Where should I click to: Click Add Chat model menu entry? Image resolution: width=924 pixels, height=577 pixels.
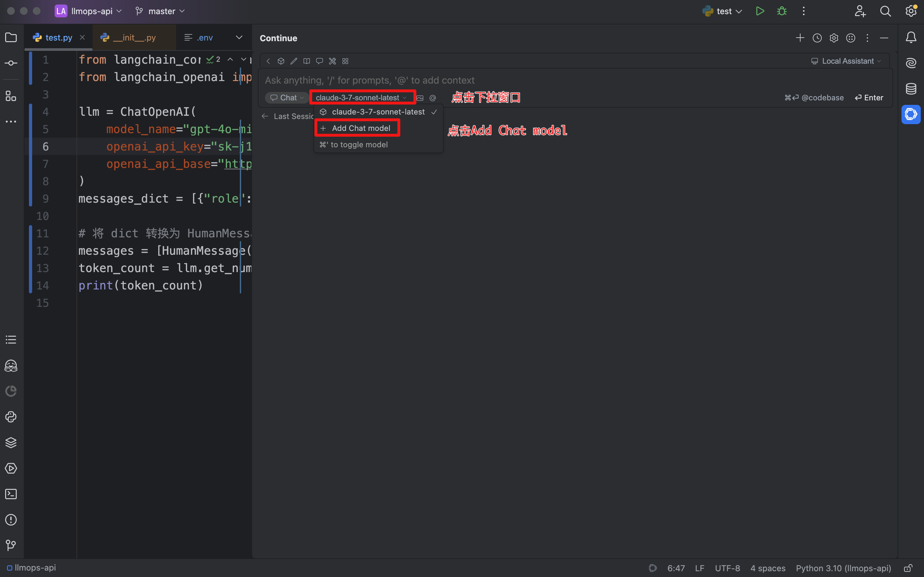click(360, 128)
